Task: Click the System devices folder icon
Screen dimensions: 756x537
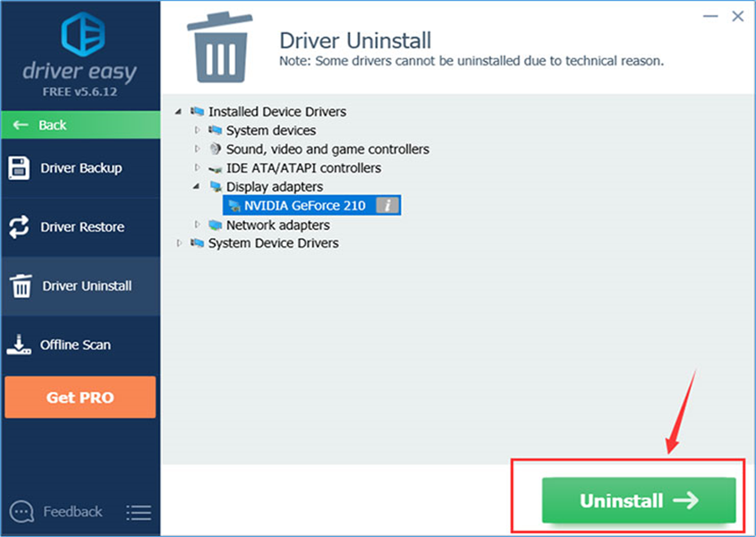Action: tap(215, 131)
